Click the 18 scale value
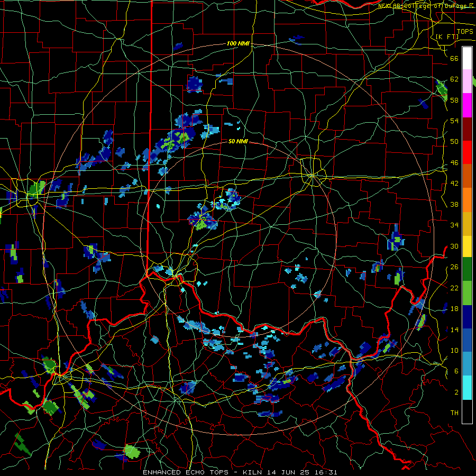Image resolution: width=476 pixels, height=476 pixels. point(454,309)
